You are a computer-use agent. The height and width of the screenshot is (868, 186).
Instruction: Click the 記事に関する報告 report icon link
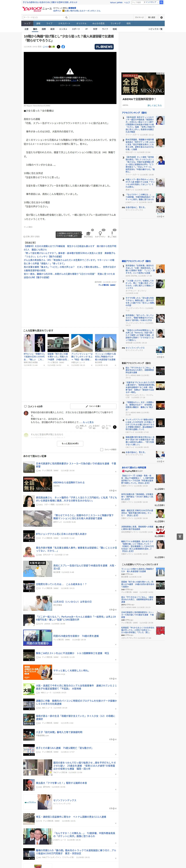point(32,237)
